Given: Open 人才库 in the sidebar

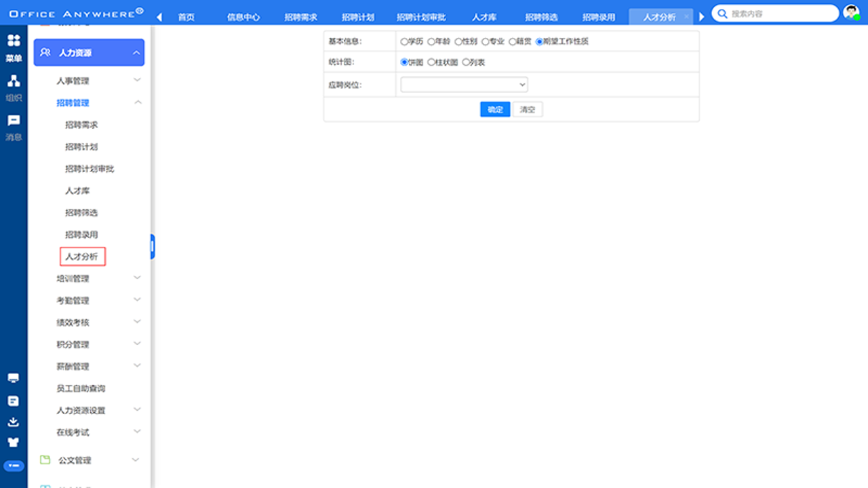Looking at the screenshot, I should click(77, 190).
